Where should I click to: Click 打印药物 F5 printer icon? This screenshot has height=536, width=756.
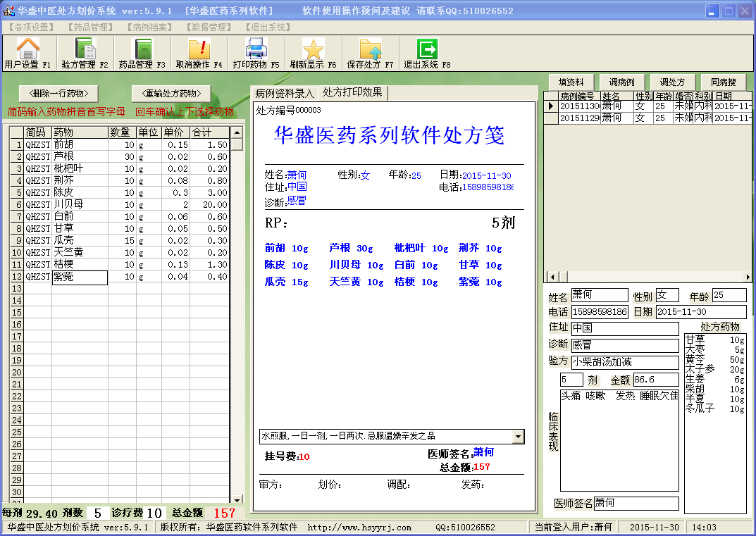click(256, 48)
